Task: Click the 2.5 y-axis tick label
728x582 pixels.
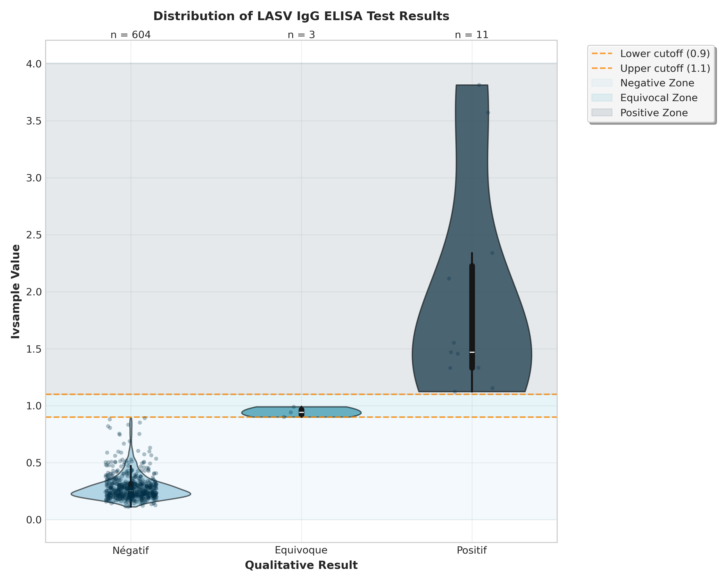Action: 34,235
